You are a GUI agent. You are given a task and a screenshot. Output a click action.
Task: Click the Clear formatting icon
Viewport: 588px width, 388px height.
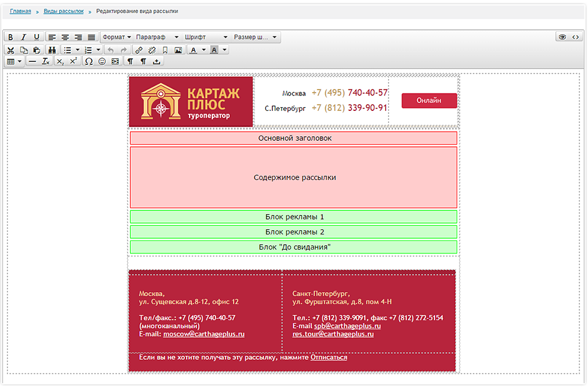click(x=46, y=62)
